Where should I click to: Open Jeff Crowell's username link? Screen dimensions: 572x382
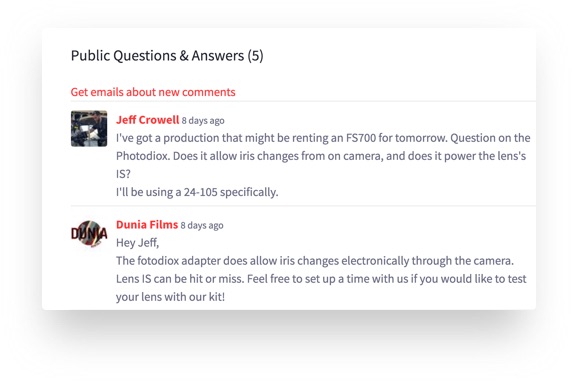tap(147, 120)
